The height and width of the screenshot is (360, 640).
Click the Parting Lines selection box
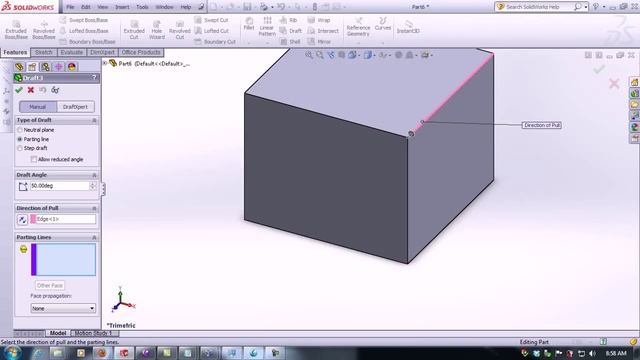pos(63,260)
